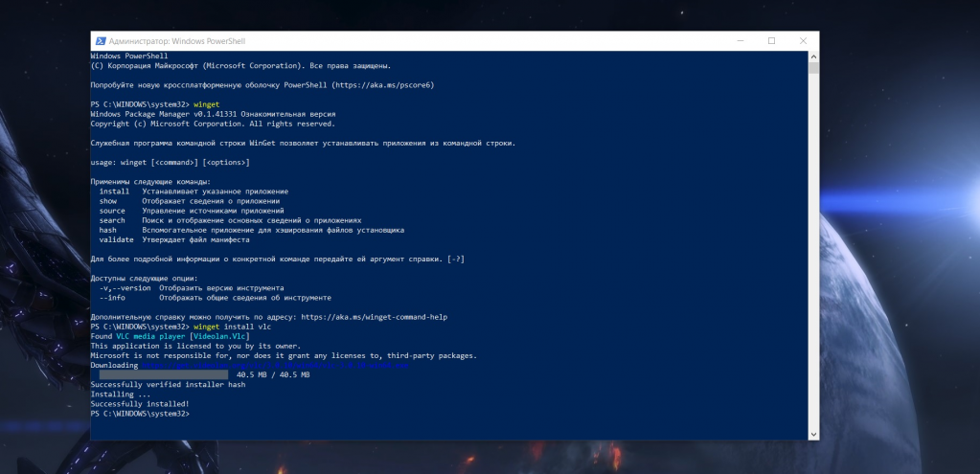Click the 'install' command row
The width and height of the screenshot is (980, 474).
194,192
